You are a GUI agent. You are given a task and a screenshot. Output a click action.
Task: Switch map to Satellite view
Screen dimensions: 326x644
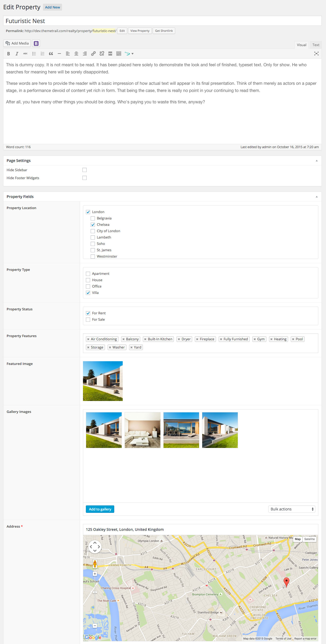309,539
